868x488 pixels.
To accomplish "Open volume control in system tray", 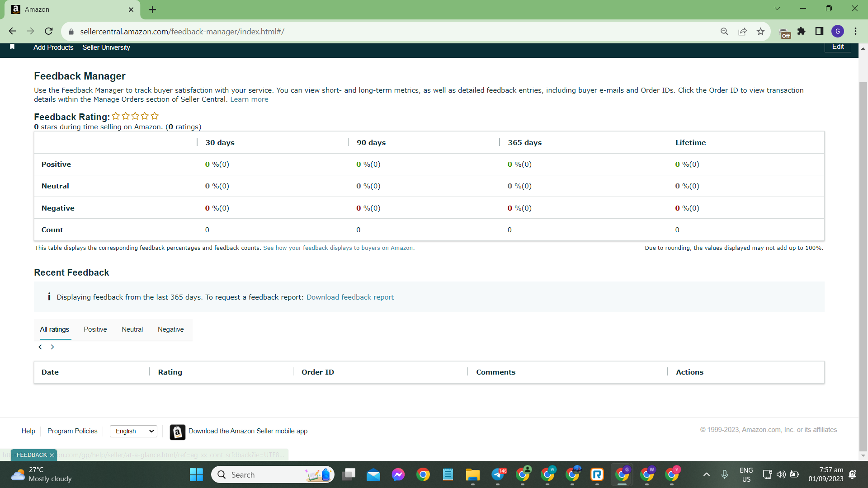I will click(781, 474).
